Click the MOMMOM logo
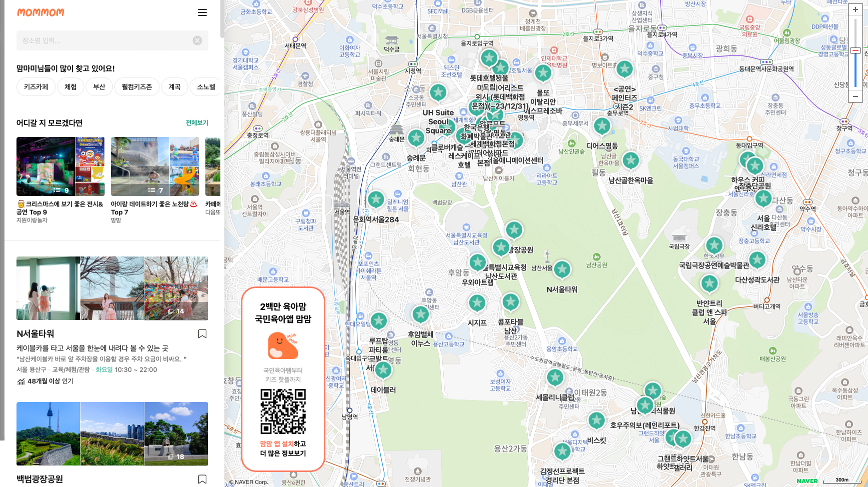This screenshot has height=487, width=868. pyautogui.click(x=40, y=12)
